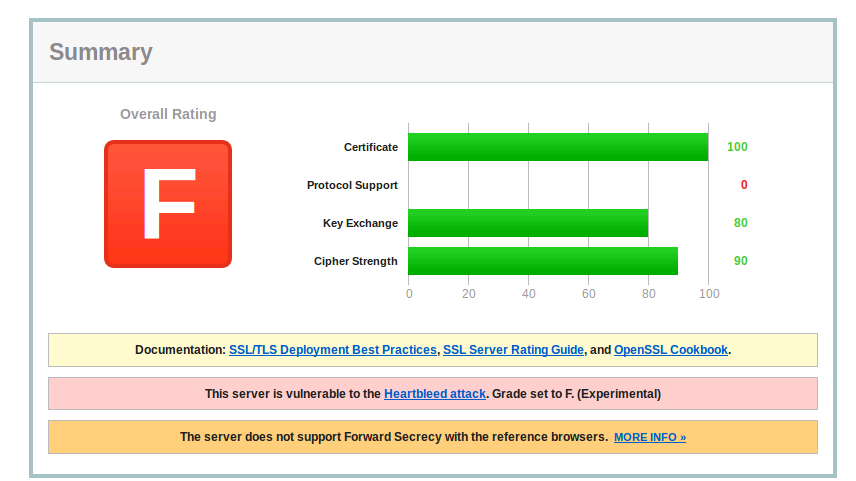Click the Overall Rating label
856x481 pixels.
click(168, 114)
